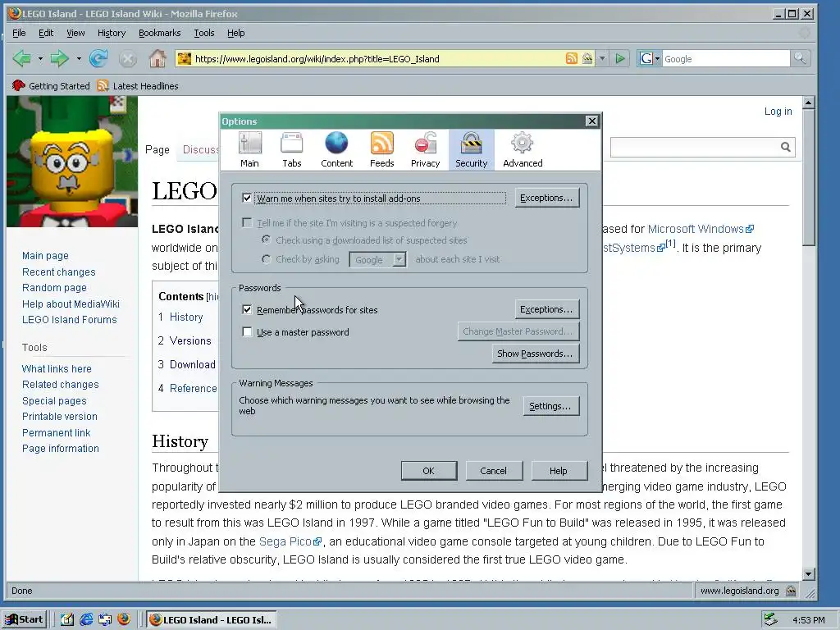Click in the wiki search input field

(x=694, y=147)
